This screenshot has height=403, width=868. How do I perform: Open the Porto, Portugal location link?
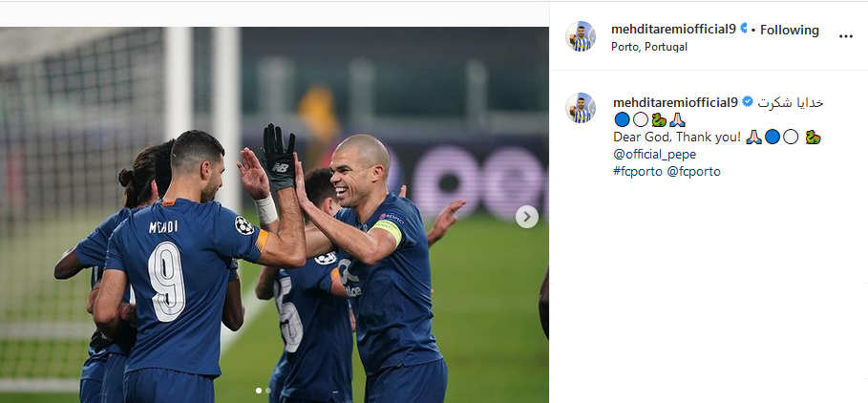[648, 47]
